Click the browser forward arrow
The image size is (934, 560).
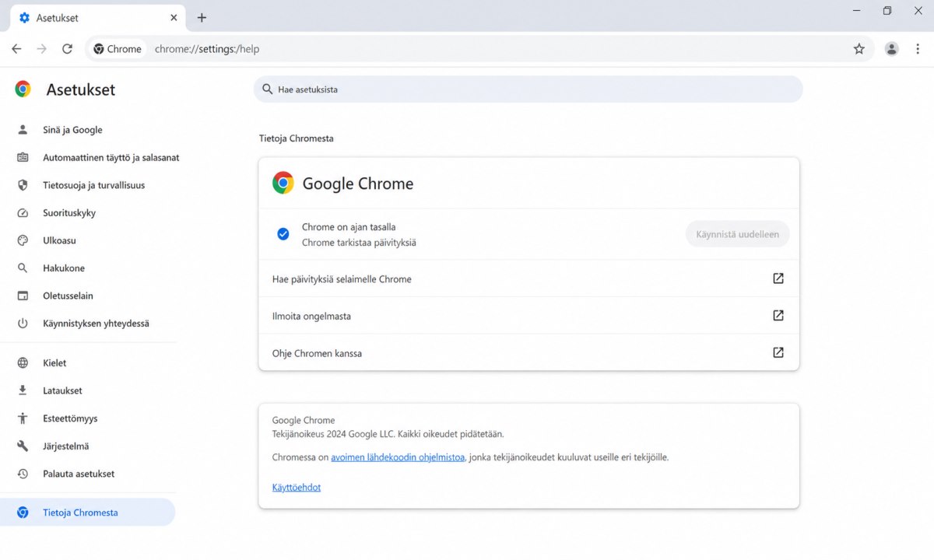coord(42,49)
